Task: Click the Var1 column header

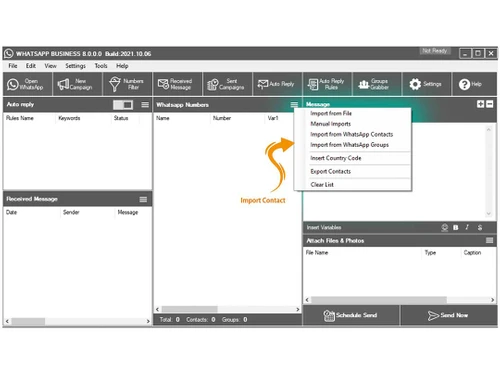Action: 273,118
